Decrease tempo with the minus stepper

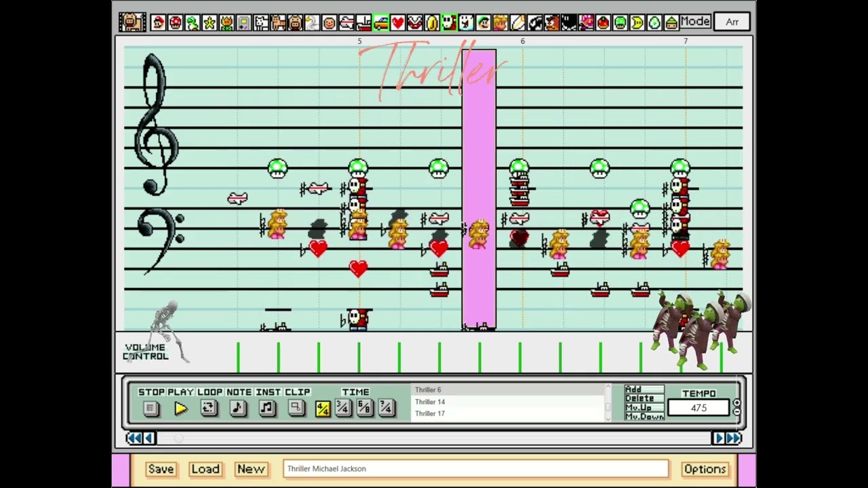[737, 412]
